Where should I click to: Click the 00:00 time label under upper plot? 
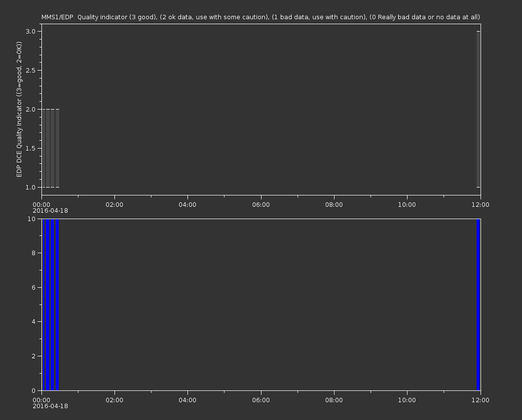tap(41, 204)
